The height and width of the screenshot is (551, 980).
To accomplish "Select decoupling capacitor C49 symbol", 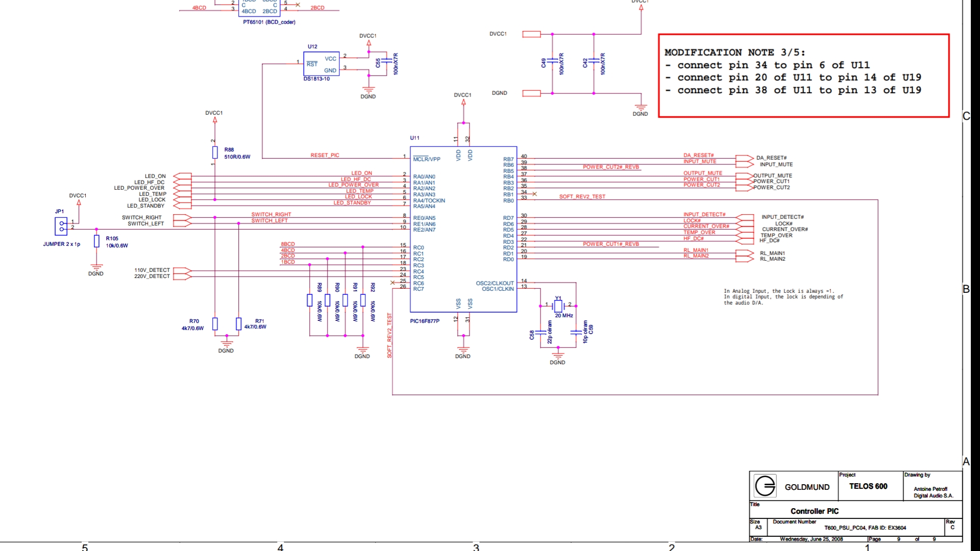I will [552, 62].
